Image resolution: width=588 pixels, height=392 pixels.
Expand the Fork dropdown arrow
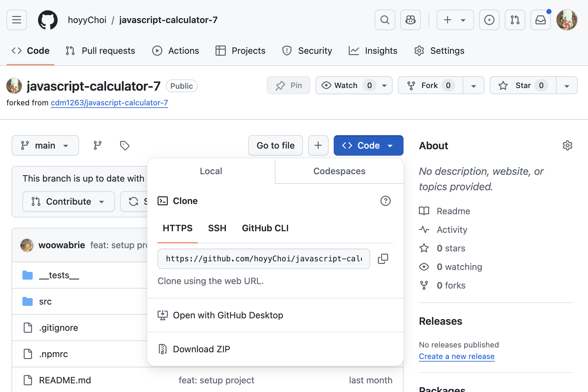[474, 85]
